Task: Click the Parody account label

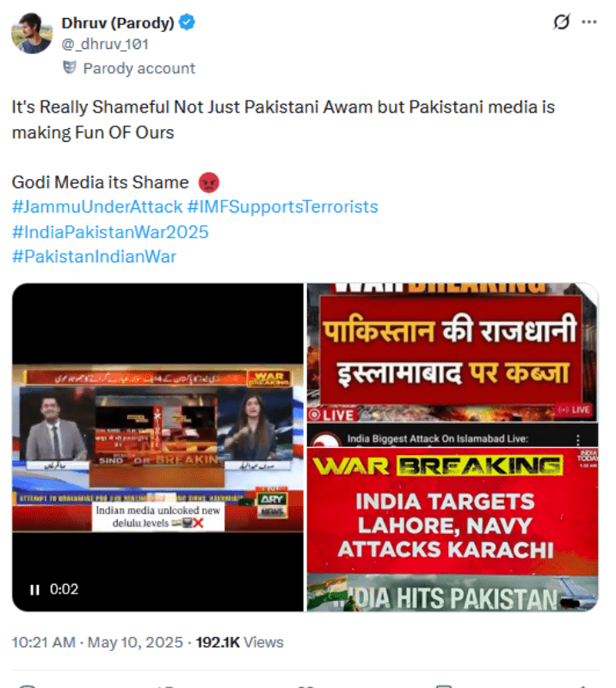Action: pyautogui.click(x=139, y=69)
